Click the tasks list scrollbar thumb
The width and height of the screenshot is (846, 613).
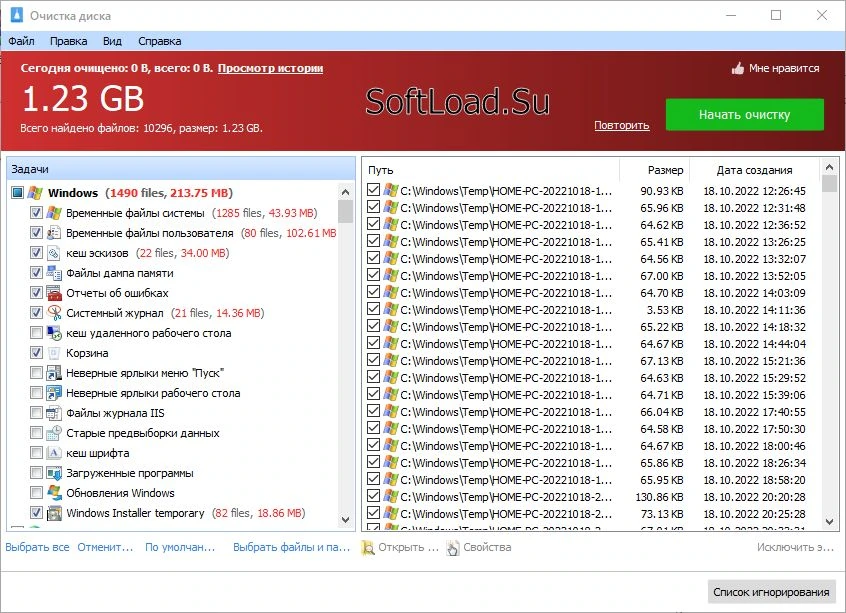346,212
